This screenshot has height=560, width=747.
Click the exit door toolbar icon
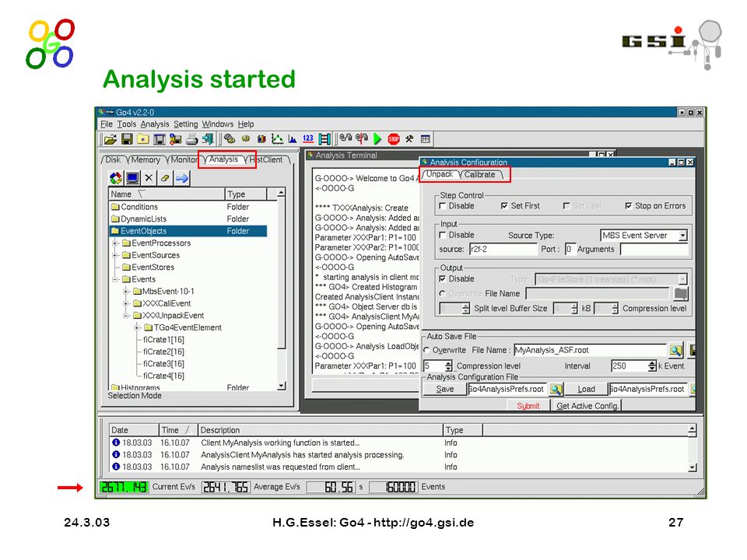pyautogui.click(x=208, y=139)
